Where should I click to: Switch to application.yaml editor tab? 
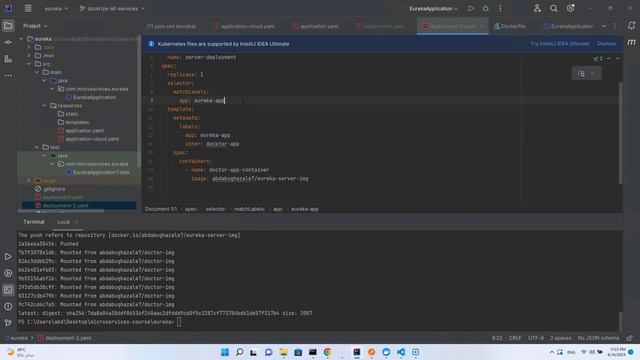point(316,26)
